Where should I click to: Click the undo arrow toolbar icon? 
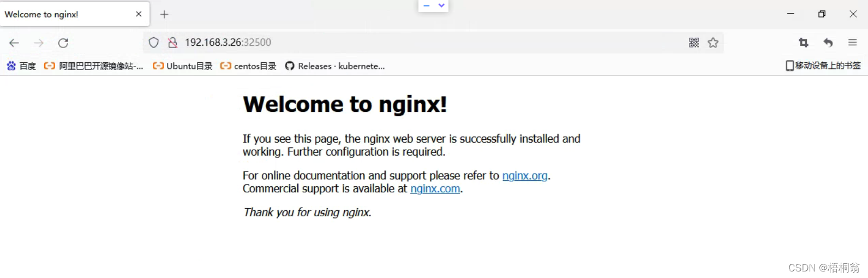pyautogui.click(x=828, y=43)
